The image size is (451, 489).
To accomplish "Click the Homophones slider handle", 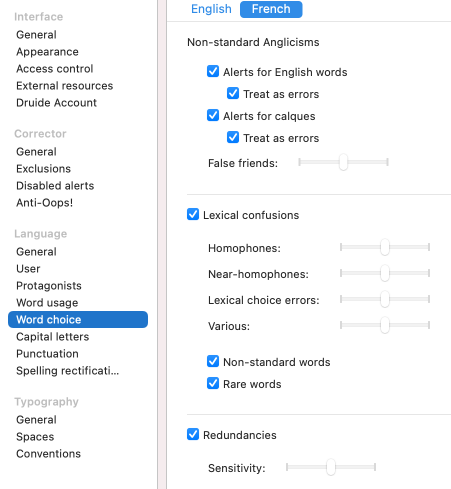I will point(385,247).
